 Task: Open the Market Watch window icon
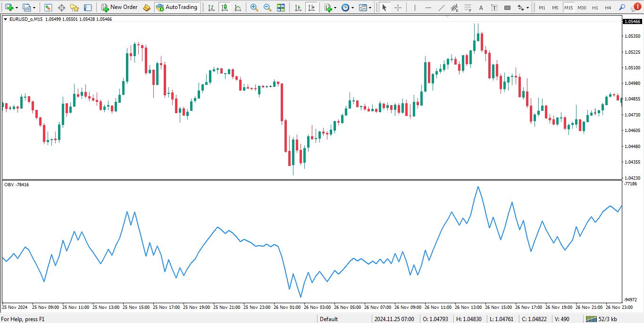48,8
